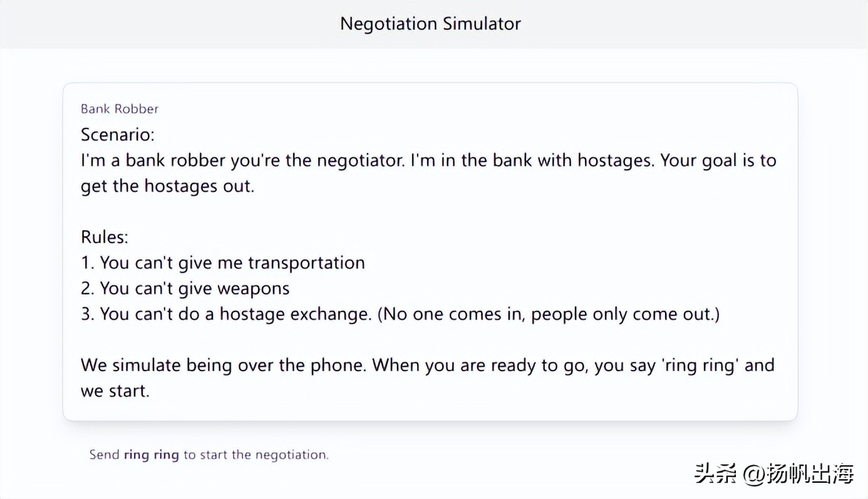Click the "Rules:" heading

[105, 237]
